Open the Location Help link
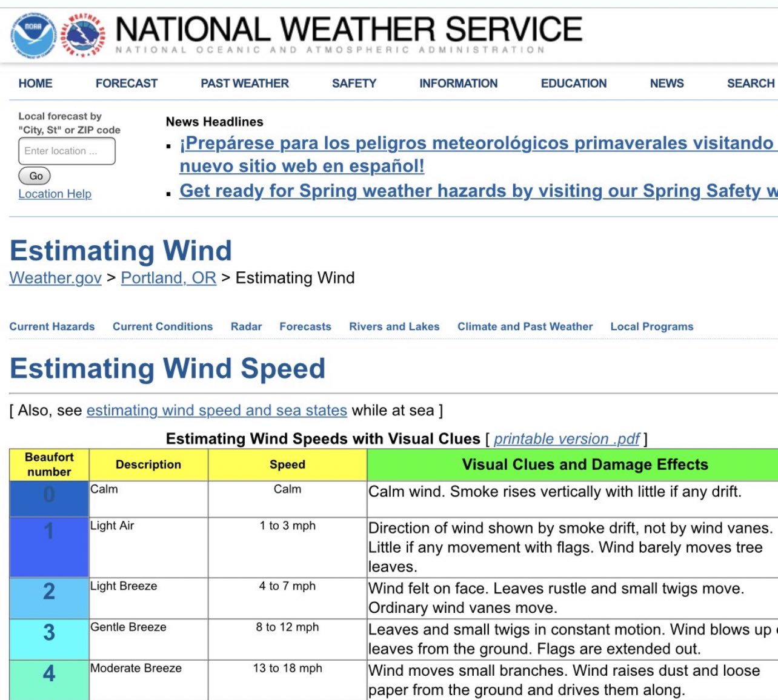 55,194
